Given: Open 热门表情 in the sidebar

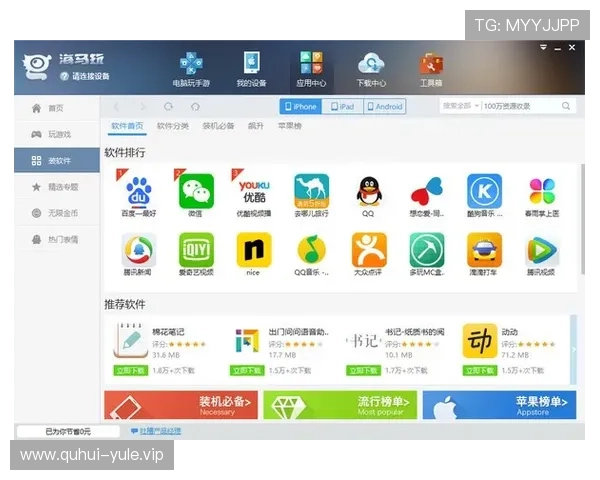Looking at the screenshot, I should coord(57,240).
